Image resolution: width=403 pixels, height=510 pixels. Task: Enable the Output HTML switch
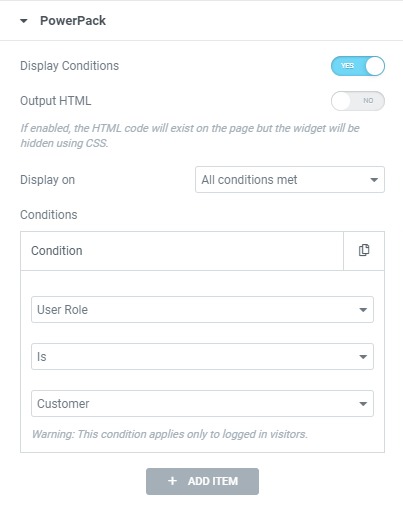pyautogui.click(x=358, y=101)
